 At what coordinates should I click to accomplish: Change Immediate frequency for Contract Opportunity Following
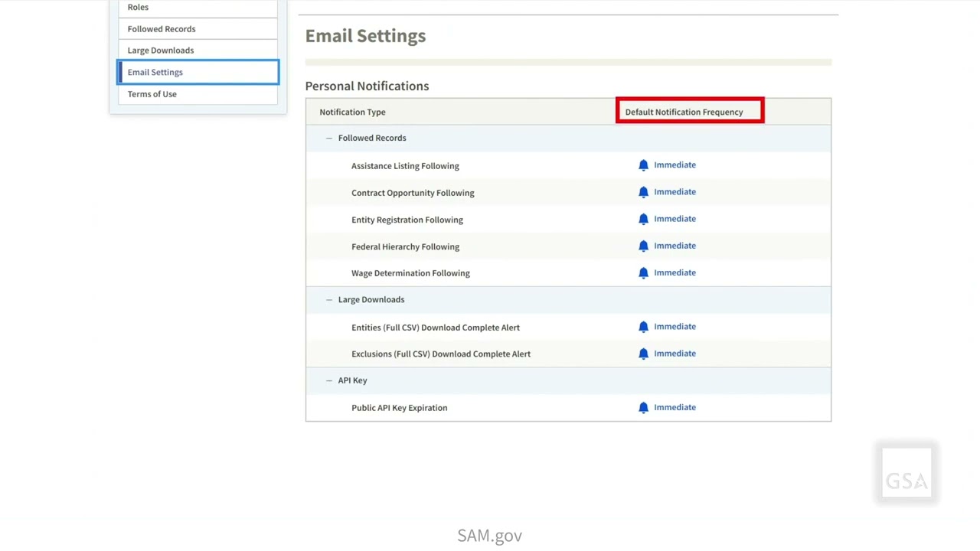coord(675,192)
